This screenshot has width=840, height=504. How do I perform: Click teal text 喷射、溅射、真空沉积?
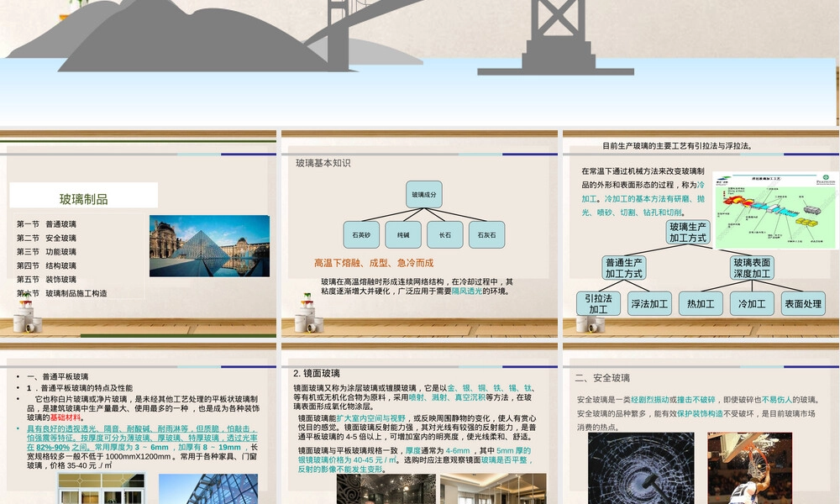pyautogui.click(x=447, y=397)
